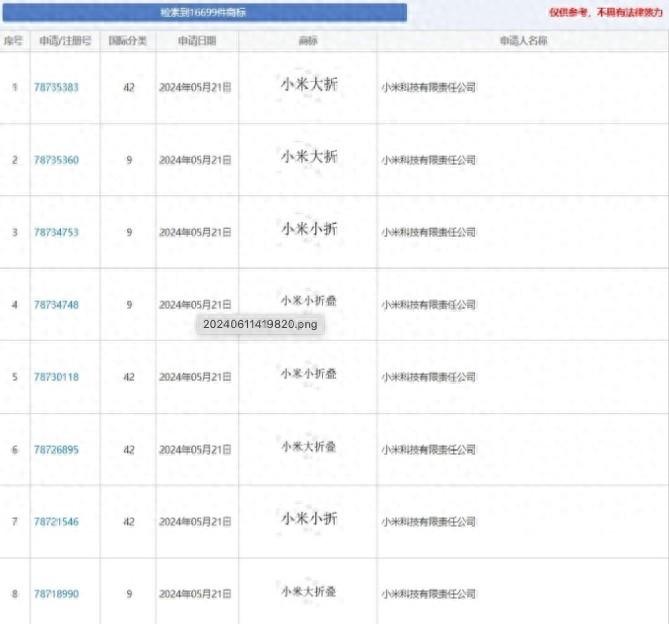Click the date 2024年05月21日 in row 5
Screen dimensions: 669x624
tap(195, 377)
